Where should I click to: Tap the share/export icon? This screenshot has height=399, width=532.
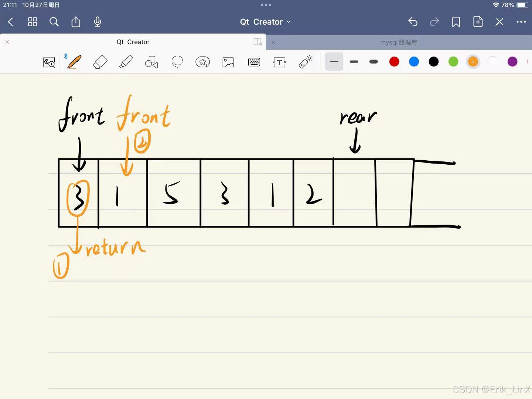tap(76, 22)
